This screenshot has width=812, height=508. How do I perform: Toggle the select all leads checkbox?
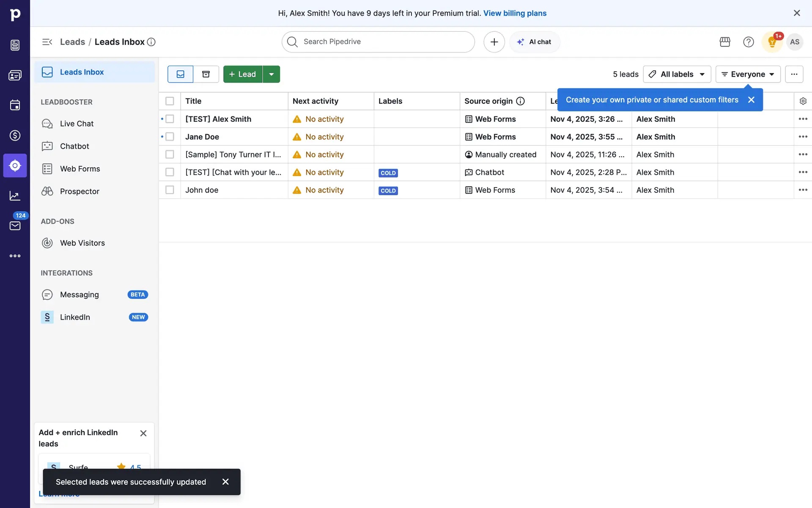coord(170,101)
